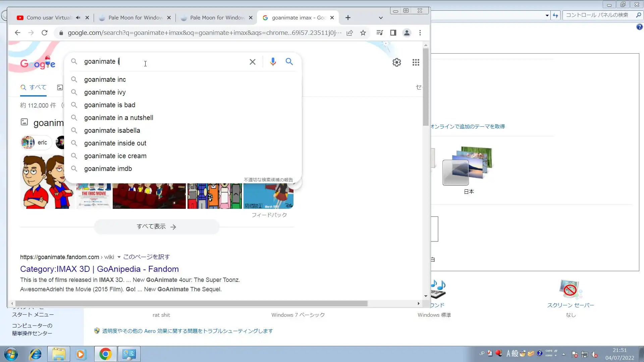
Task: Click the blue search magnifier button
Action: 289,62
